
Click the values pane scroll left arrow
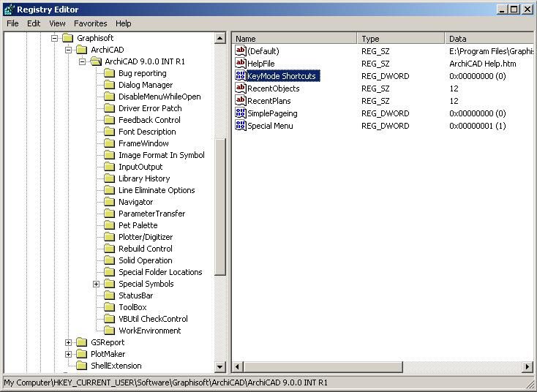(237, 366)
